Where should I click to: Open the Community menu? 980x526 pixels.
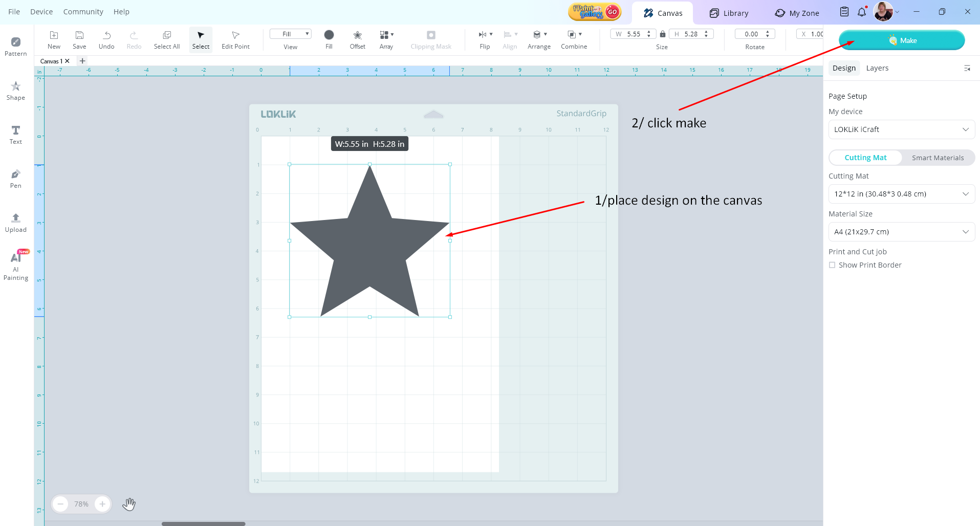coord(83,12)
